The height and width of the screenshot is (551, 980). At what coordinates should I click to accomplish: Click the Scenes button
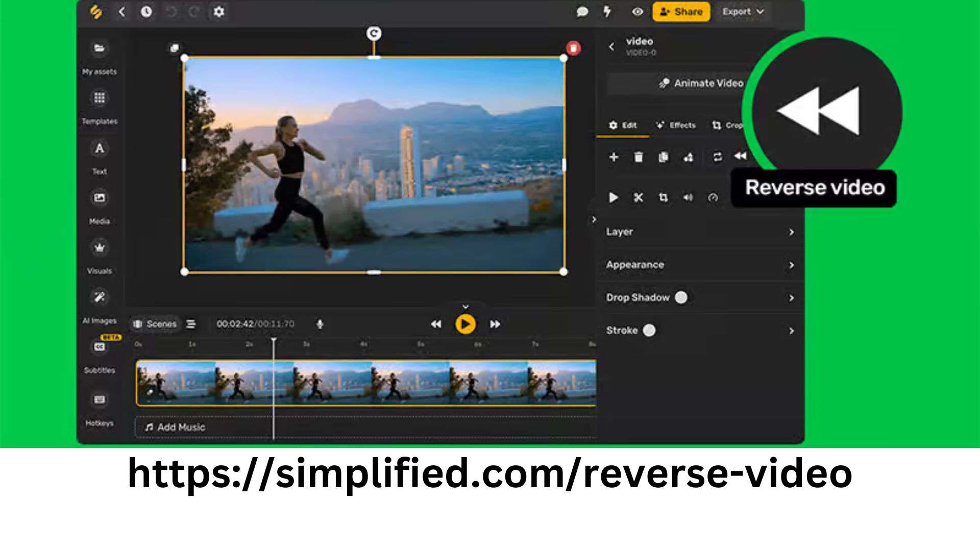click(155, 324)
